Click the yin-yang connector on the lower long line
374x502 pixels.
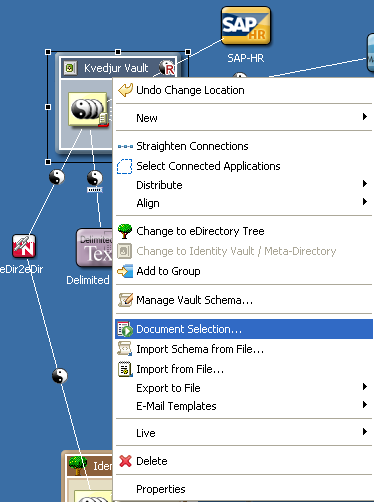60,376
